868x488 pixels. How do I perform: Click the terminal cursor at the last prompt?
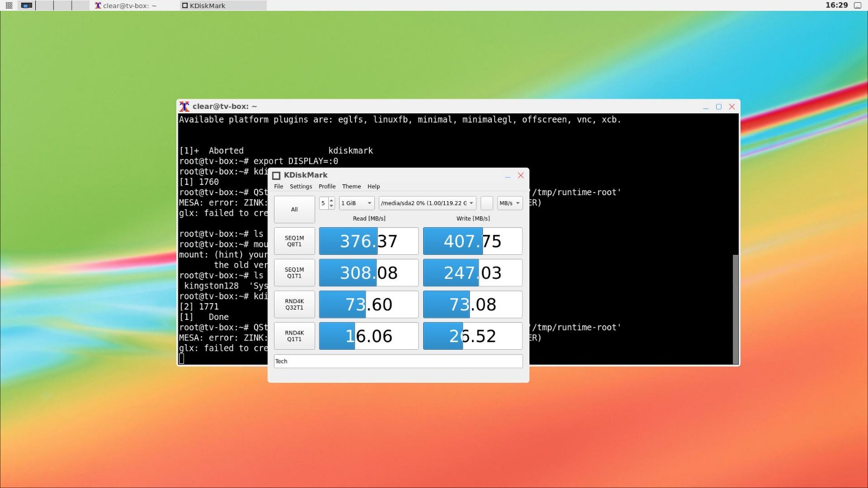coord(182,358)
